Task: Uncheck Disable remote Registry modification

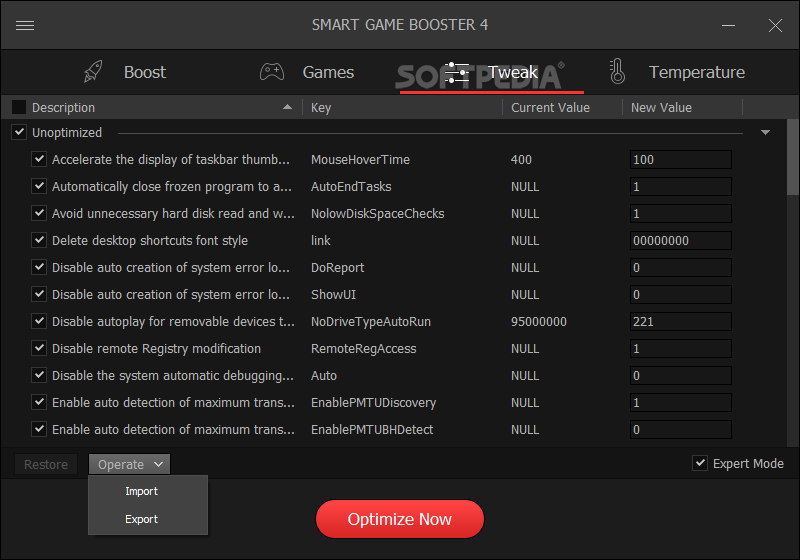Action: point(39,348)
